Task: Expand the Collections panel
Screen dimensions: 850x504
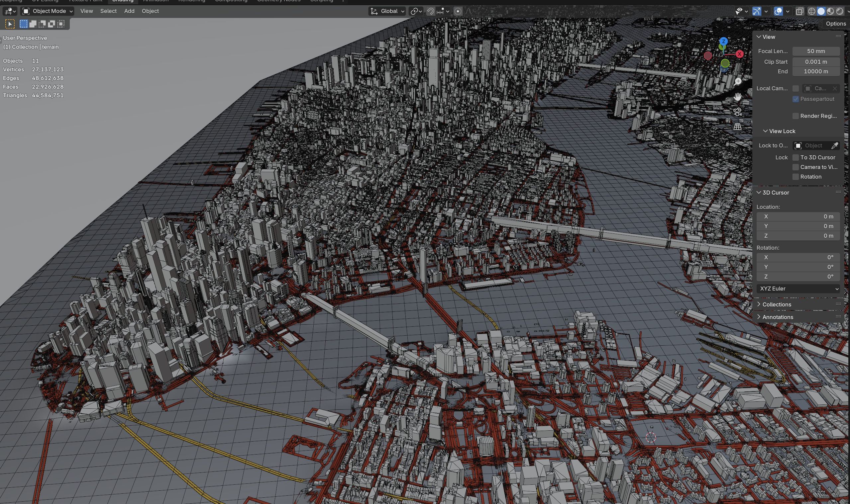Action: click(776, 304)
